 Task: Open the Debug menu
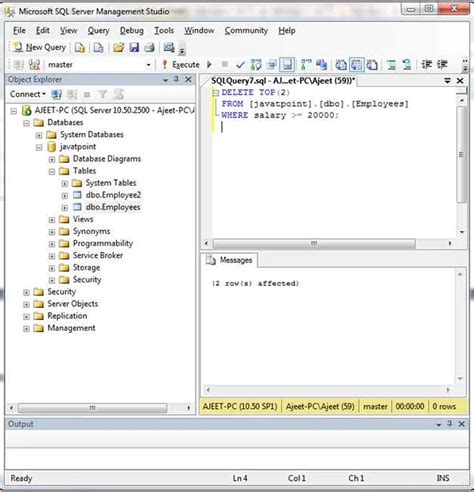point(132,31)
